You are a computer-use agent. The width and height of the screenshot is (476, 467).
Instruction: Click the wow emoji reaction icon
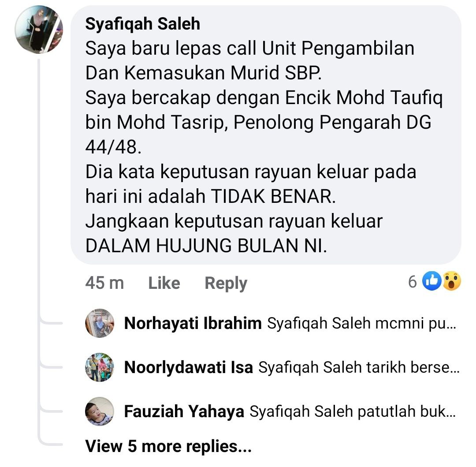click(x=452, y=281)
